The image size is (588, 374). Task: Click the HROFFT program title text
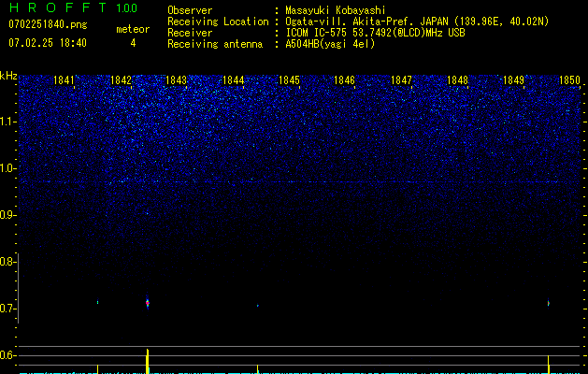pos(57,7)
